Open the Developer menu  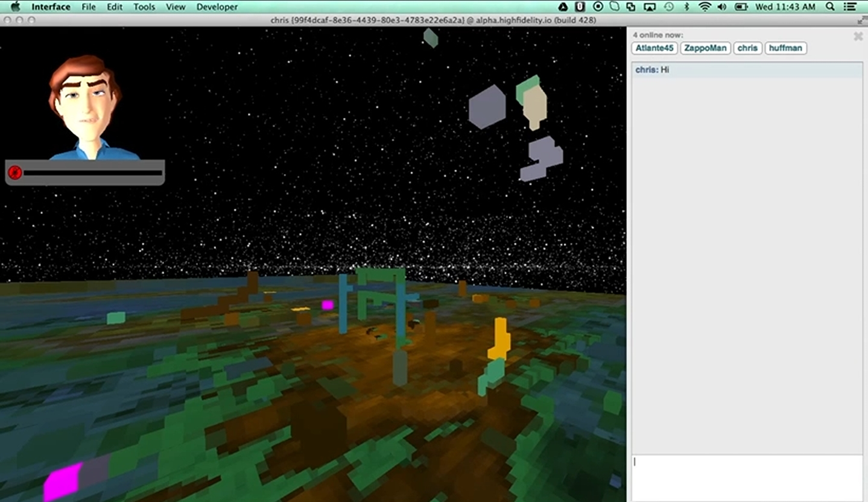[217, 7]
